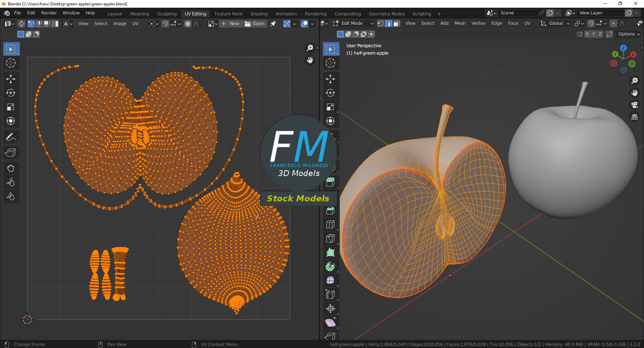Expand the Global transform orientation dropdown
Image resolution: width=644 pixels, height=348 pixels.
coord(555,23)
